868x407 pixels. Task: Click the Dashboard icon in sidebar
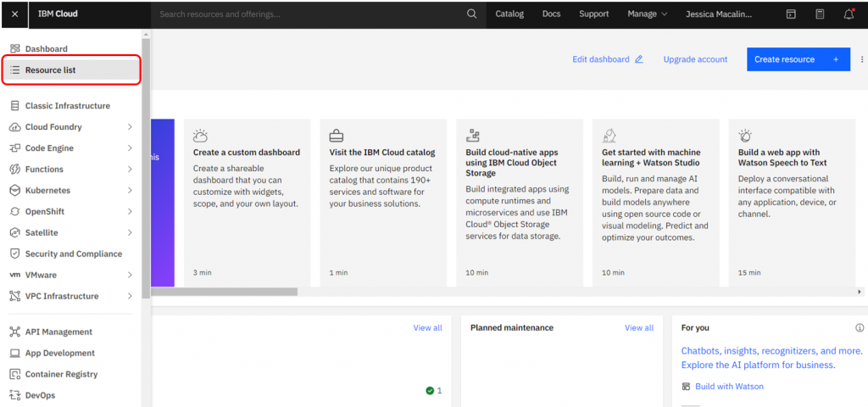click(x=15, y=48)
